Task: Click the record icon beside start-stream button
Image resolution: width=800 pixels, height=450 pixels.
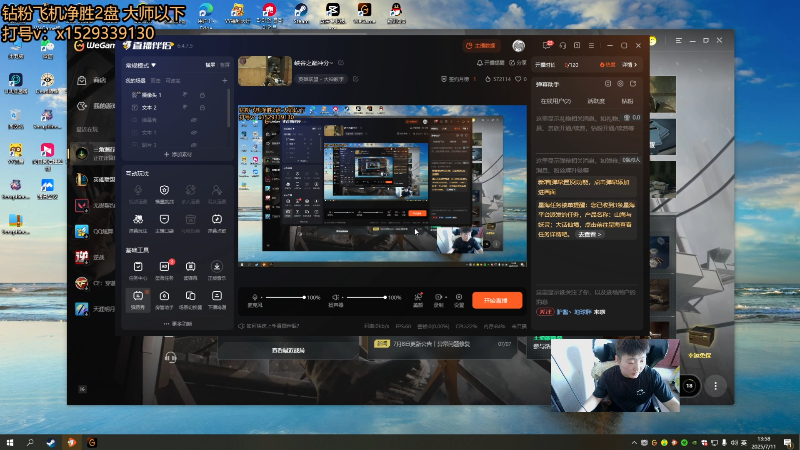Action: tap(438, 297)
